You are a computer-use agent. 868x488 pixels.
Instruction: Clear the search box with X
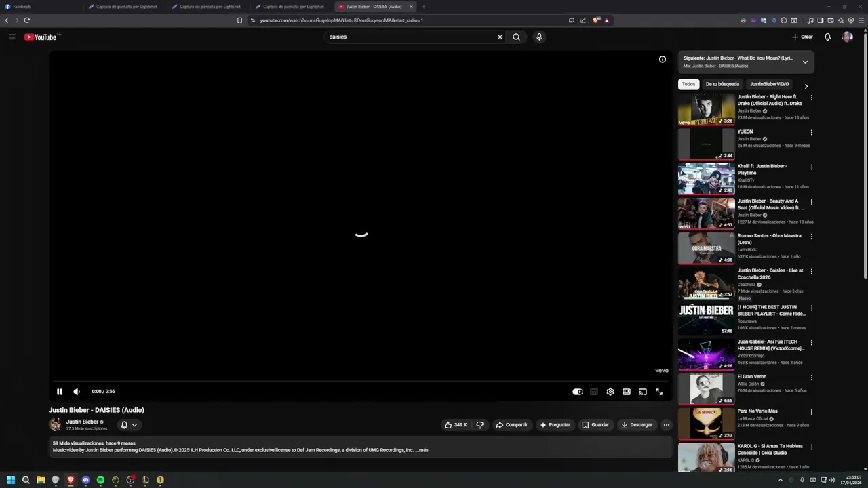(500, 37)
